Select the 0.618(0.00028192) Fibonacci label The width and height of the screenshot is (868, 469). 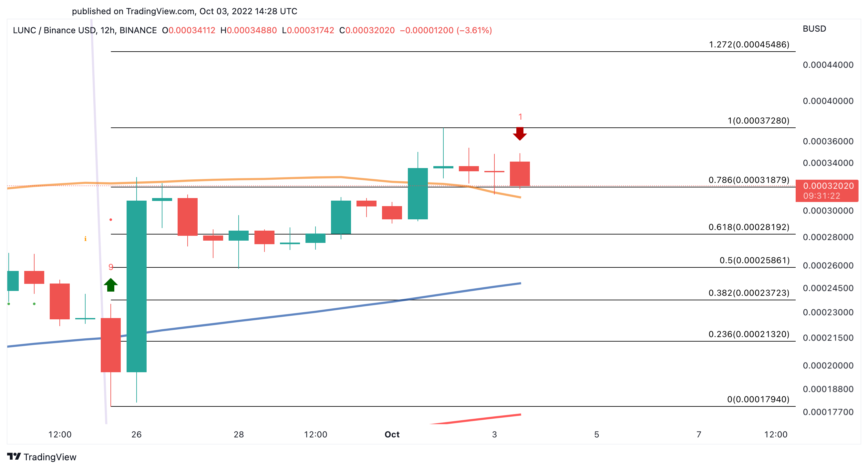click(x=749, y=227)
